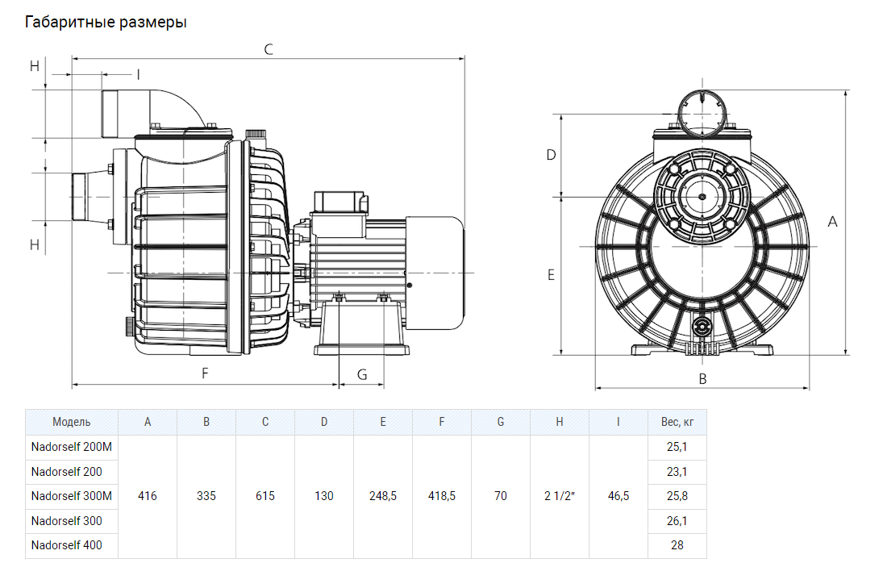Select the 'Модель' column header

72,422
